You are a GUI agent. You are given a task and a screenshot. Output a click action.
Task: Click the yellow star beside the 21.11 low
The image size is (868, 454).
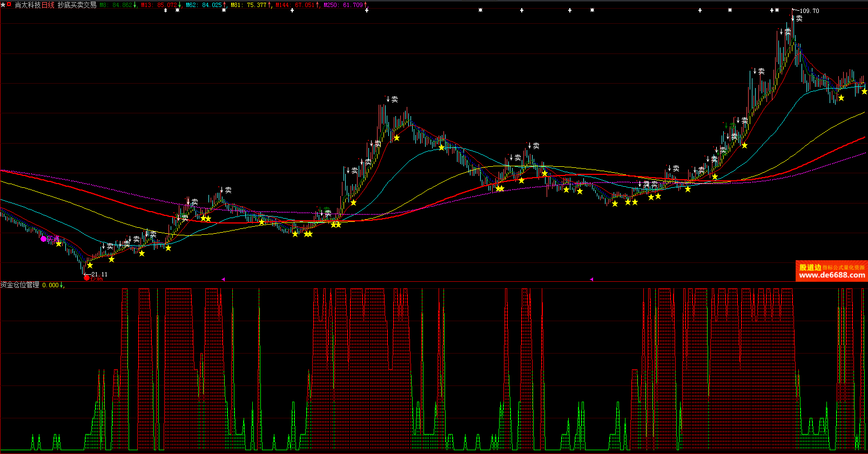[90, 265]
